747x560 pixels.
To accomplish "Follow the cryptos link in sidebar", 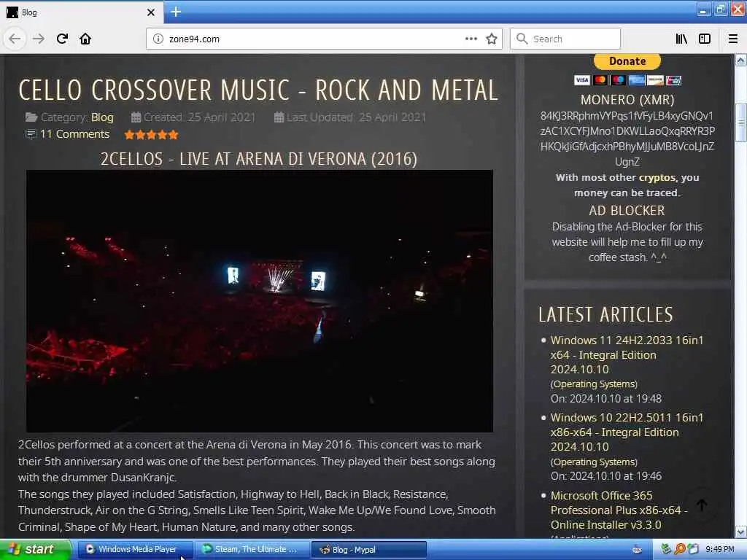I will click(x=657, y=178).
